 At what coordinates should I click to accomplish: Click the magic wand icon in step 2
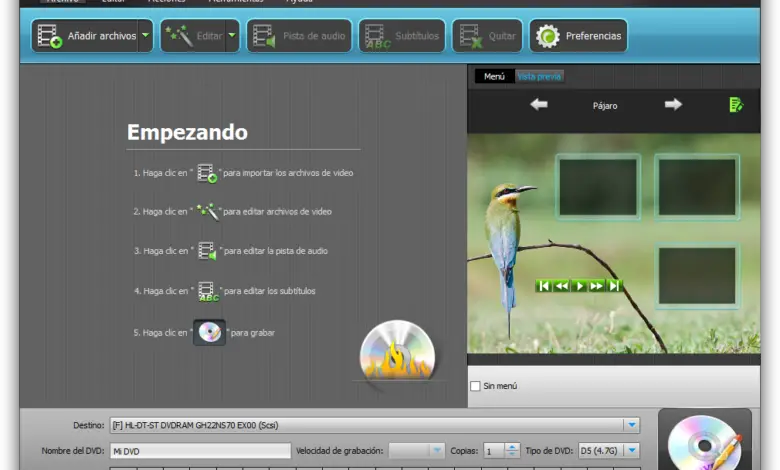tap(207, 212)
